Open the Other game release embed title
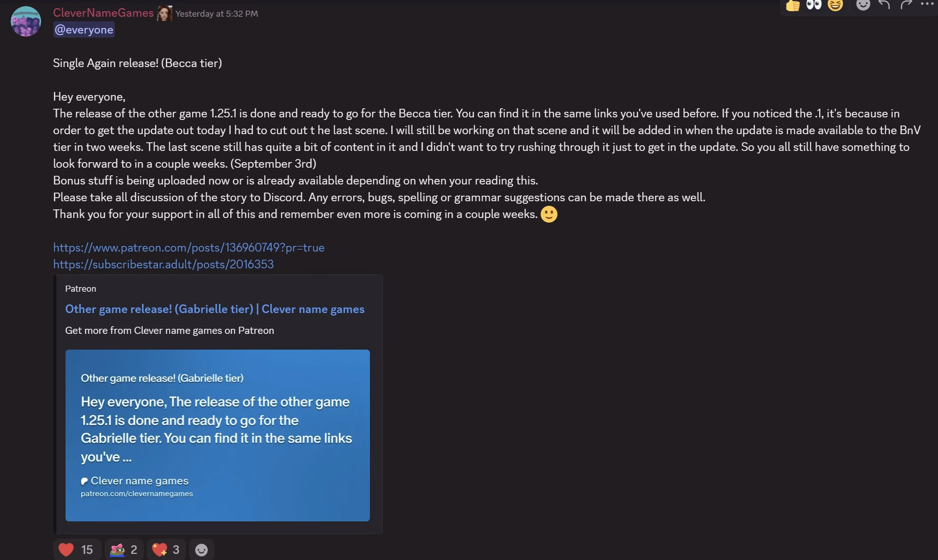The width and height of the screenshot is (938, 560). (x=214, y=309)
